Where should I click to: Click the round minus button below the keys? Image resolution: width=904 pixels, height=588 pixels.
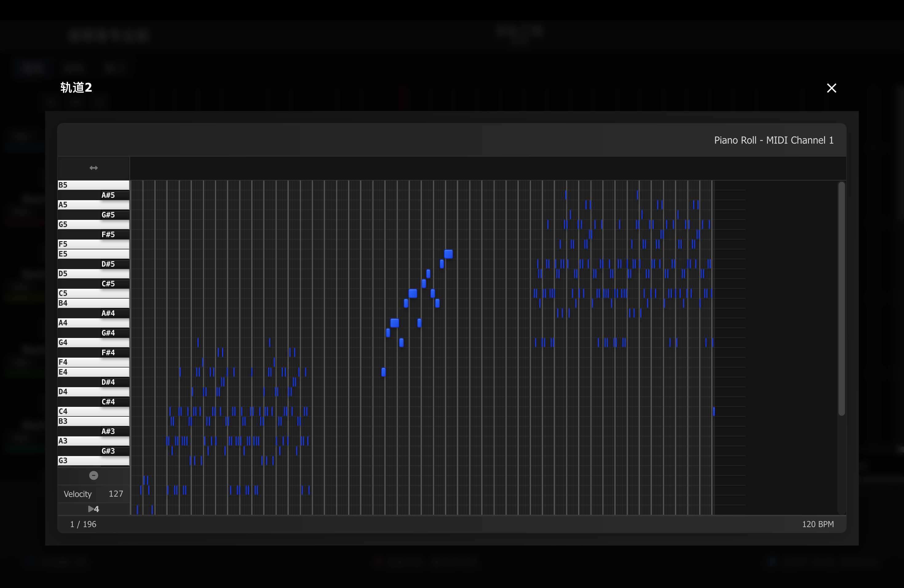pyautogui.click(x=93, y=475)
